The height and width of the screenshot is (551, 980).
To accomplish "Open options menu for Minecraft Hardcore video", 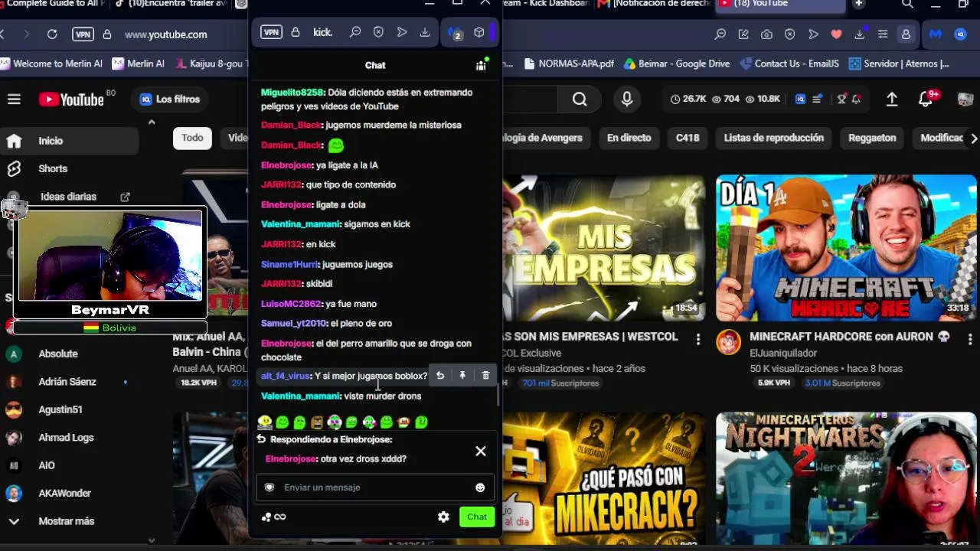I will (x=970, y=338).
